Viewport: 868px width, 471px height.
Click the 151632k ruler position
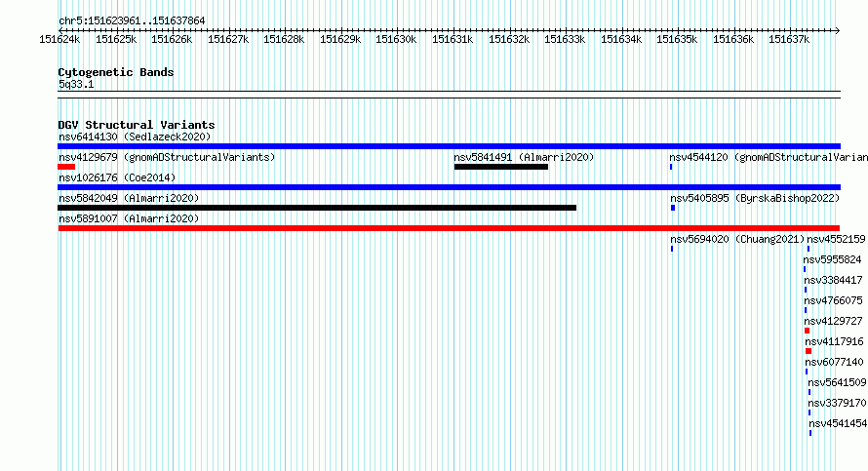tap(509, 39)
